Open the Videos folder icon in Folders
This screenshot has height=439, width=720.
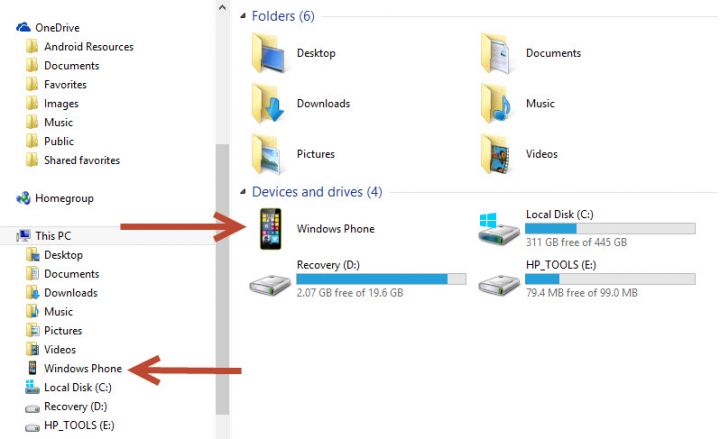(x=495, y=154)
